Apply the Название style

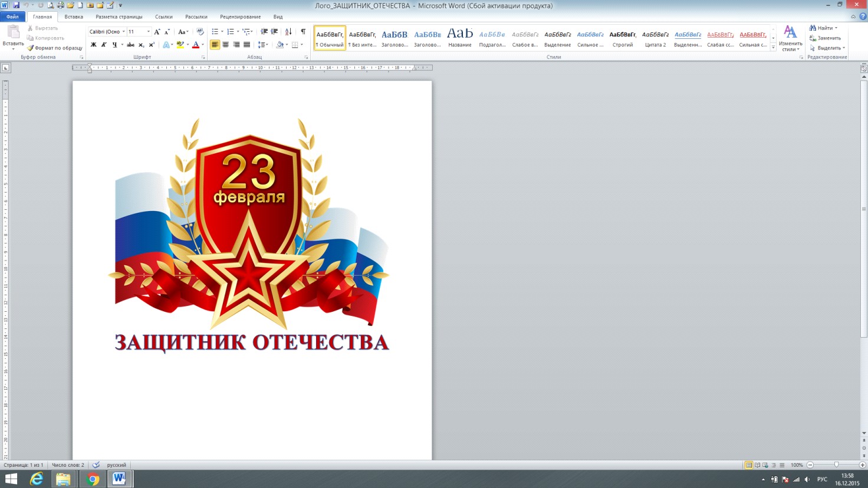459,37
